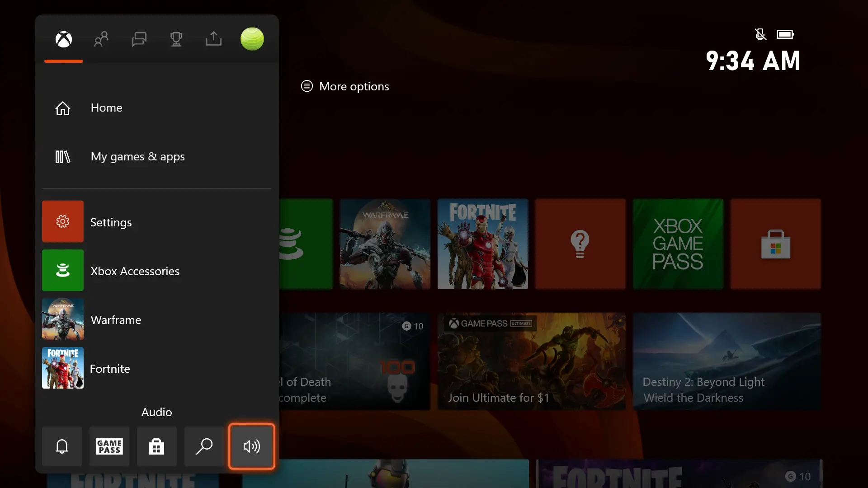The width and height of the screenshot is (868, 488).
Task: Open Settings from the guide
Action: click(111, 222)
